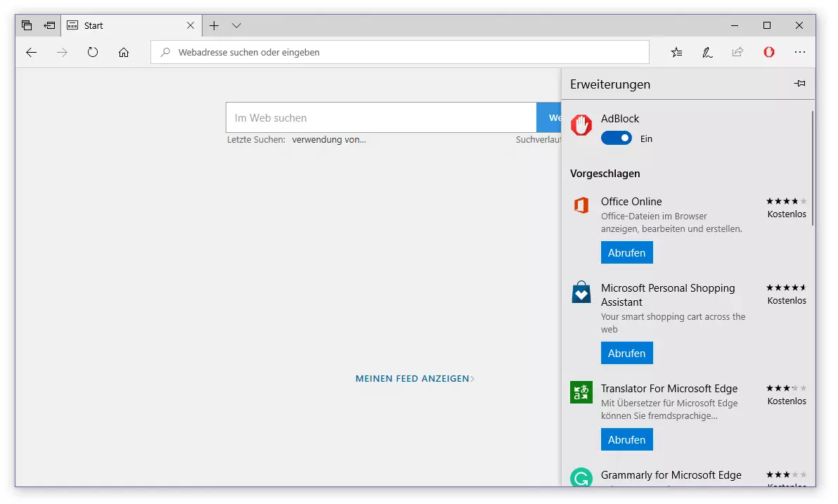Select recent search 'verwendung von...'

pyautogui.click(x=329, y=139)
